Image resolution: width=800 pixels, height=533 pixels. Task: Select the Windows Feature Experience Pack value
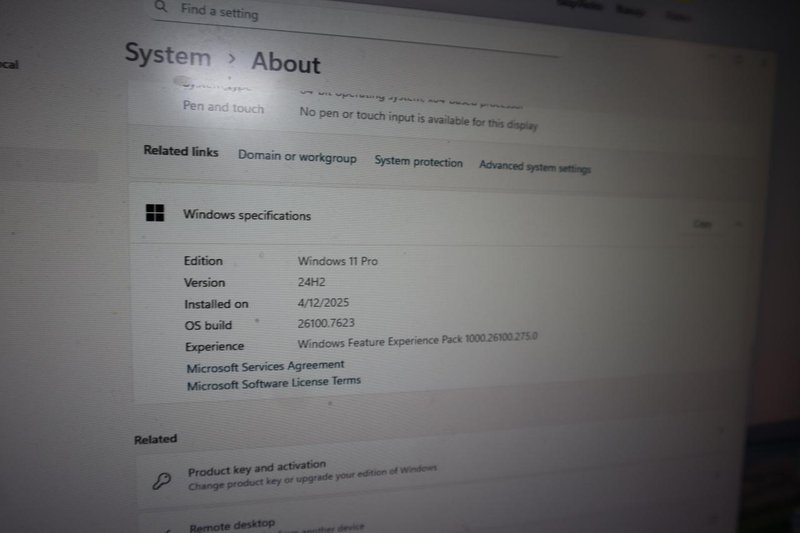[x=417, y=341]
